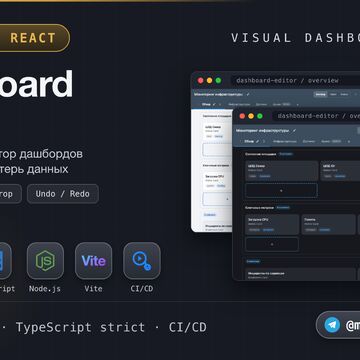Open the Telegram icon in bottom pill
Screen dimensions: 360x360
[x=332, y=325]
